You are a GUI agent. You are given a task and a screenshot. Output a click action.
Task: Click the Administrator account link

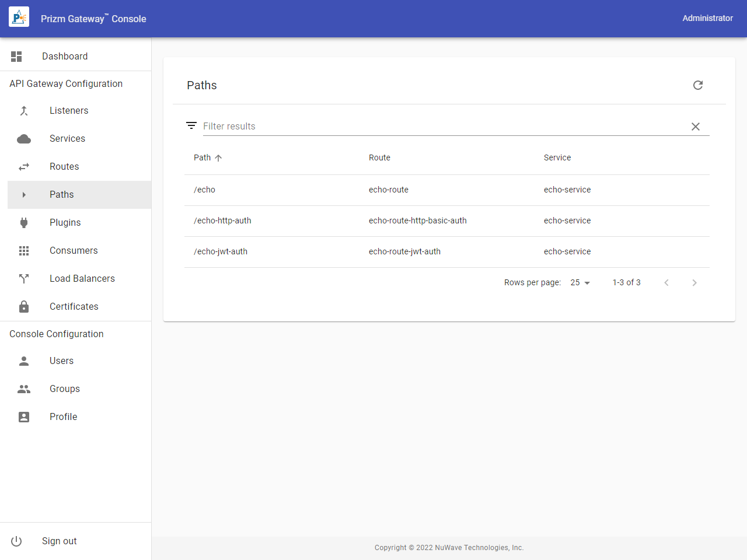coord(707,18)
